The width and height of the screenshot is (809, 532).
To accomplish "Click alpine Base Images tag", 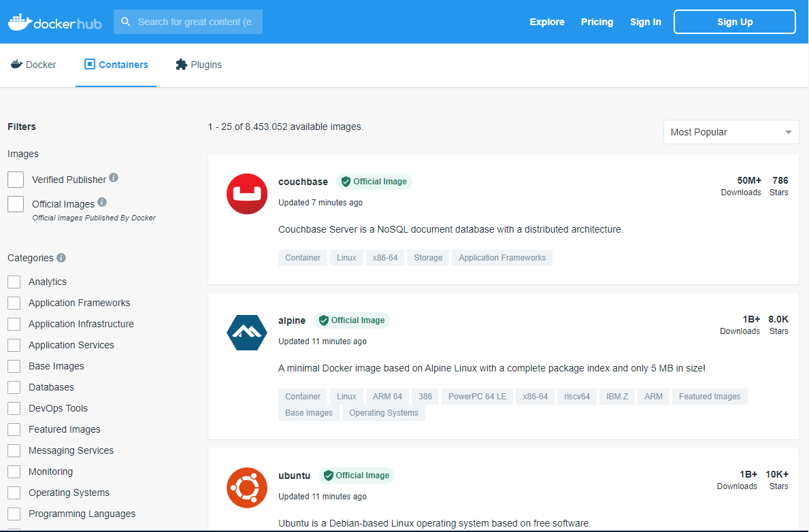I will click(x=308, y=413).
